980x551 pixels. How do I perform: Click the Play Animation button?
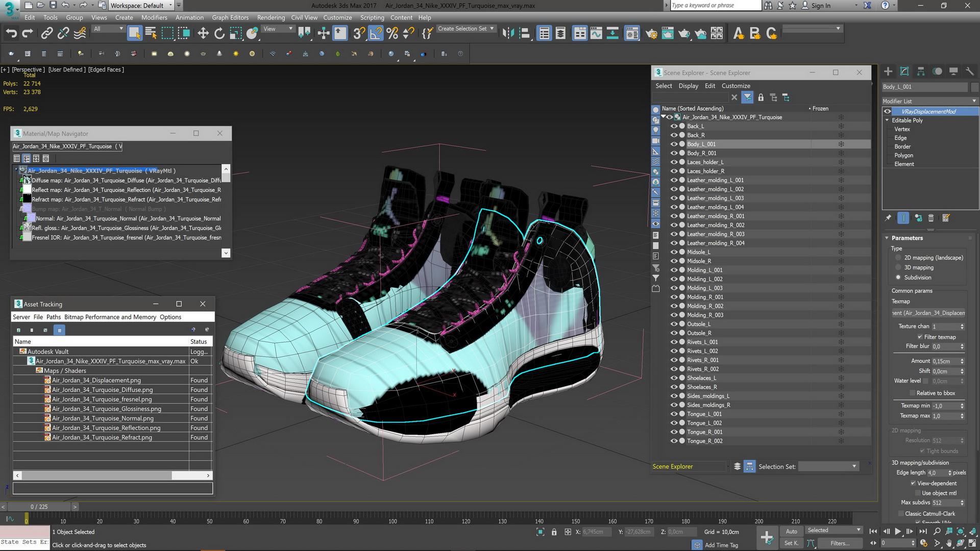click(x=898, y=531)
